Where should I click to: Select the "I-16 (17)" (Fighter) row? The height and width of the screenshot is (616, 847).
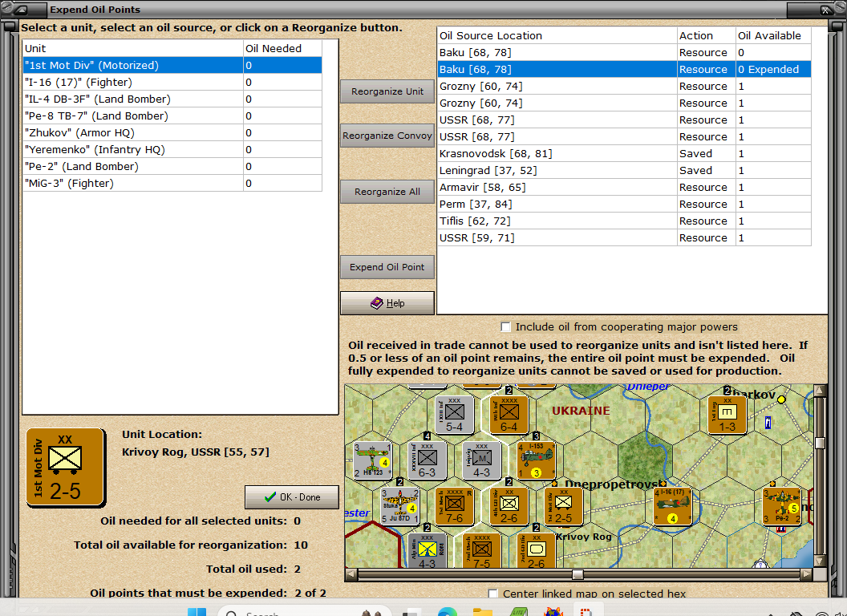coord(172,82)
